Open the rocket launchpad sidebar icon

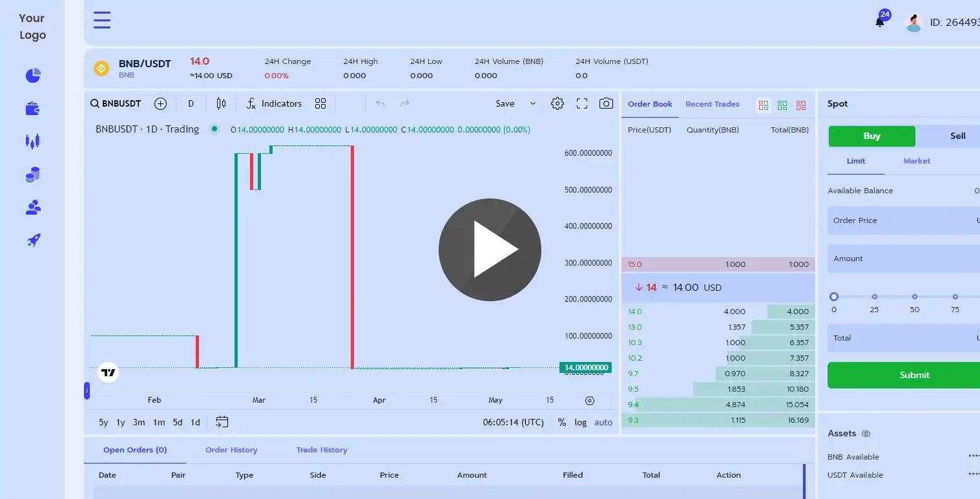click(x=34, y=240)
